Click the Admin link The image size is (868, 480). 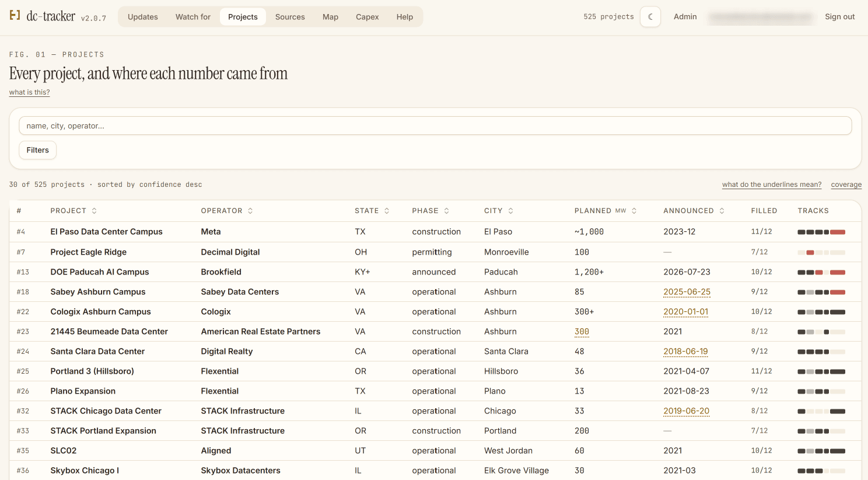pyautogui.click(x=685, y=17)
